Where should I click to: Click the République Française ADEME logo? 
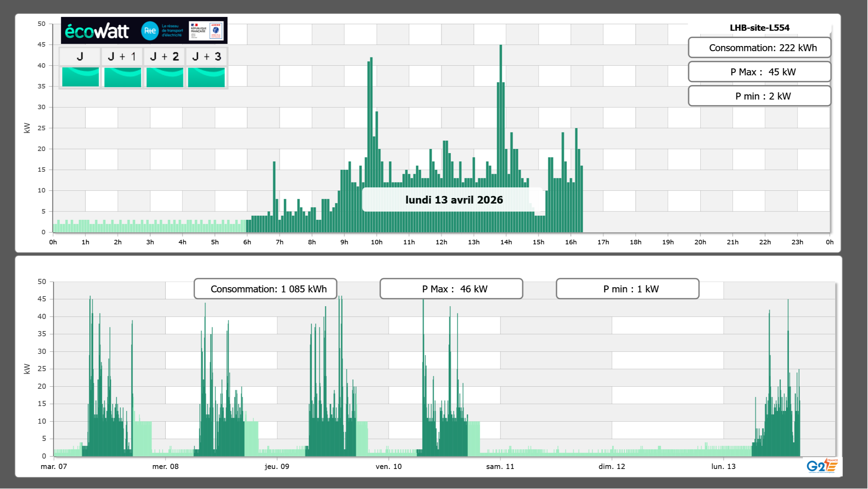(206, 31)
